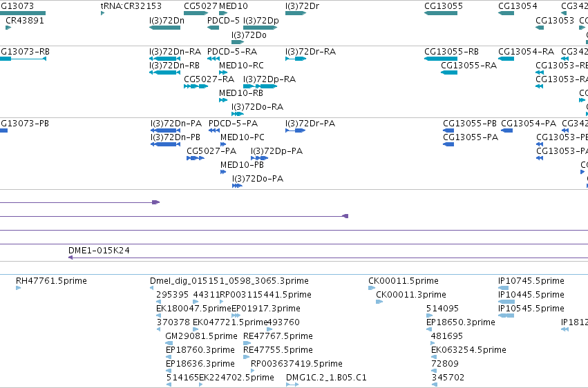Click the PDCD-5 gene label
Viewport: 588px width, 388px height.
[223, 21]
